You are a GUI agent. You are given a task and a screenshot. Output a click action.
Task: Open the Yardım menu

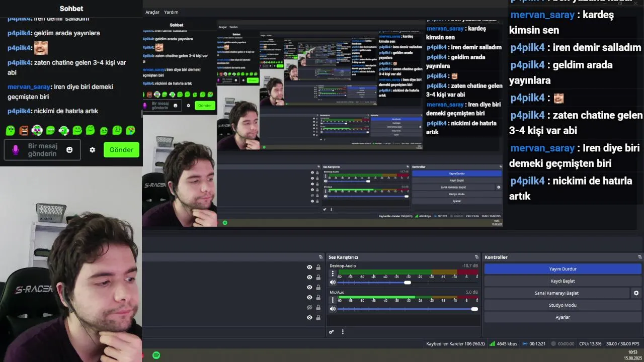click(171, 12)
